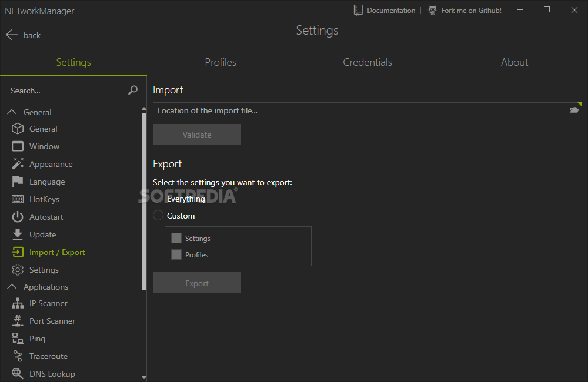Collapse the Applications group chevron
The width and height of the screenshot is (588, 382).
point(12,287)
